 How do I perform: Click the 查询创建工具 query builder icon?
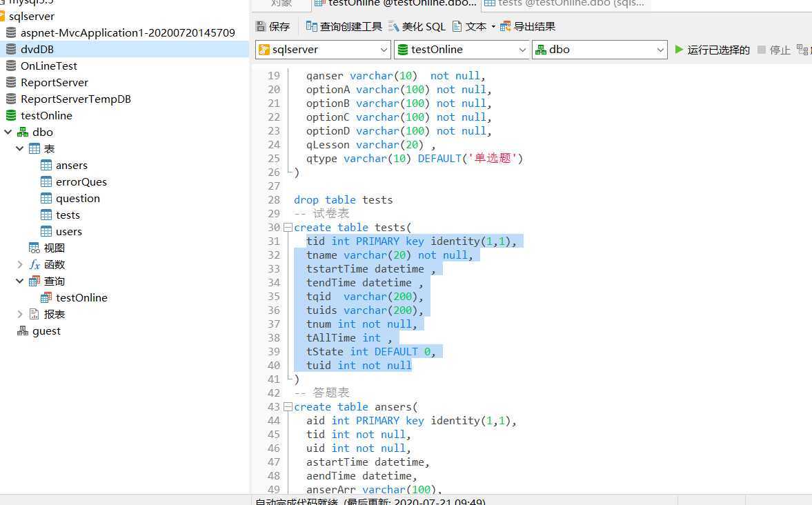point(311,26)
